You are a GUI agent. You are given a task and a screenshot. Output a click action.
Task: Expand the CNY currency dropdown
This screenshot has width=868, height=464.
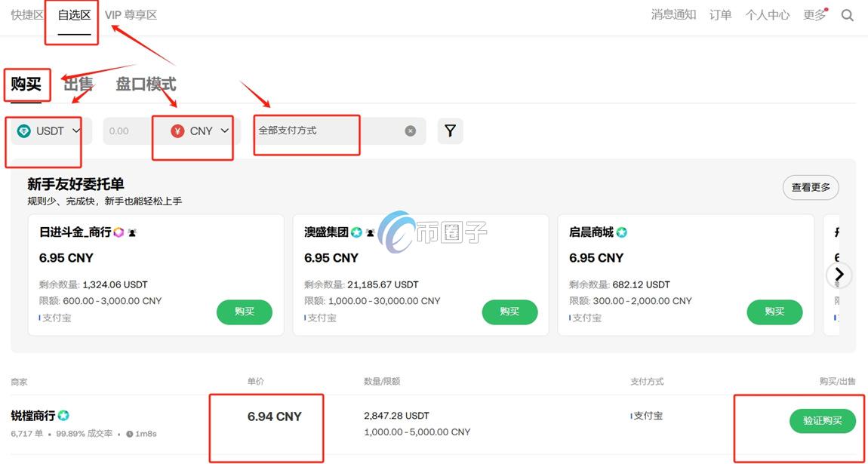click(225, 131)
